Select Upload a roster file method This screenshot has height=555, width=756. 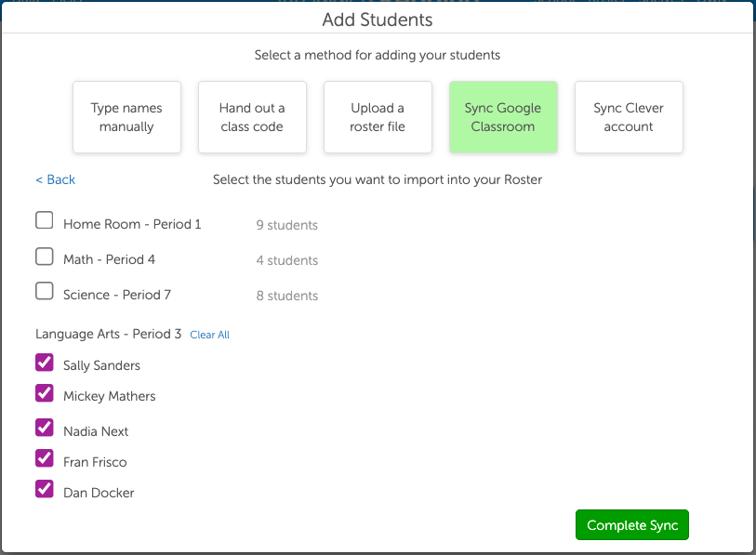(378, 117)
